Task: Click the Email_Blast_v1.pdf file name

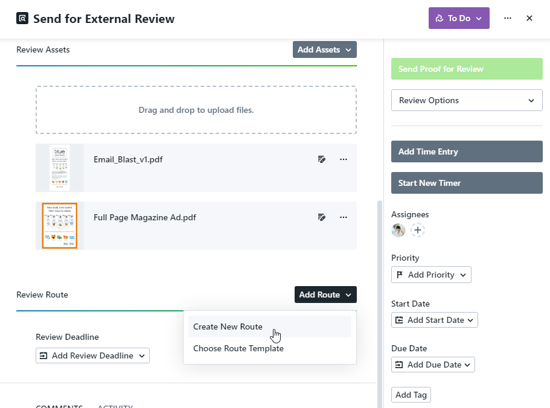Action: (128, 159)
